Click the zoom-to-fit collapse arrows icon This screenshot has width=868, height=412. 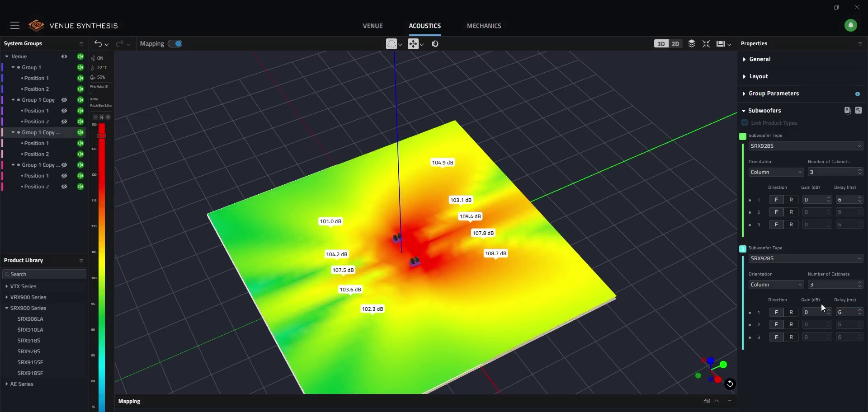(x=706, y=44)
